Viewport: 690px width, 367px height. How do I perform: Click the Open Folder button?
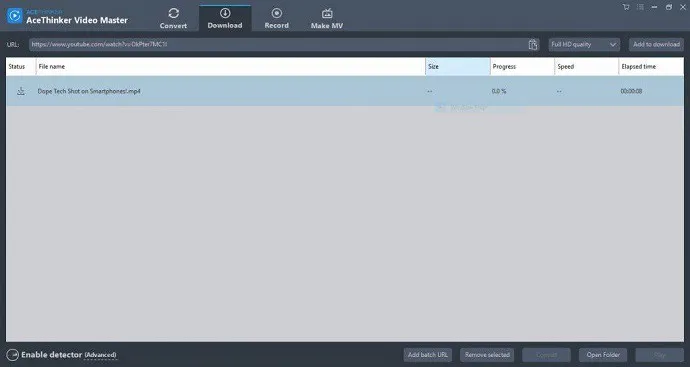point(603,355)
